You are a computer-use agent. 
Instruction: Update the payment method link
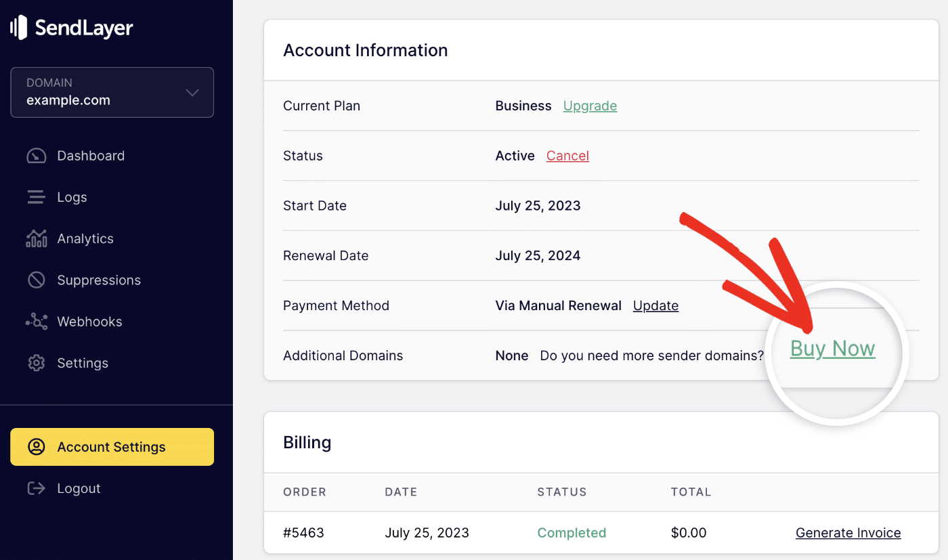(x=655, y=305)
